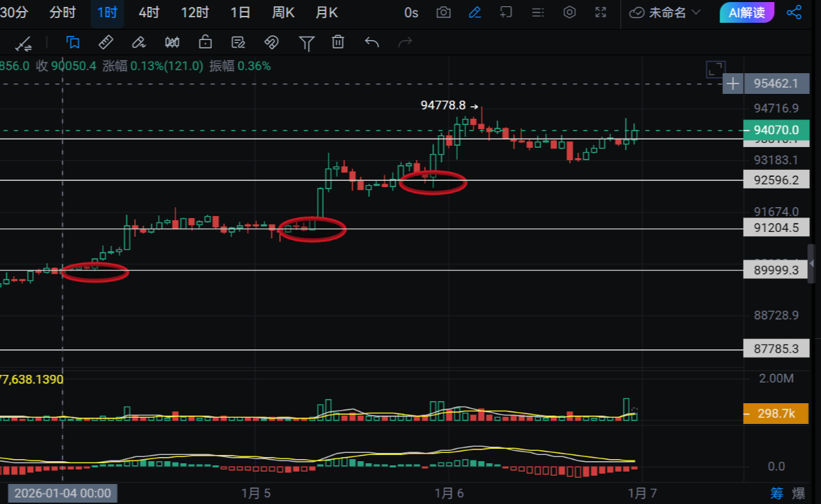Click the 92596.2 price line label
The width and height of the screenshot is (821, 504).
pyautogui.click(x=776, y=180)
